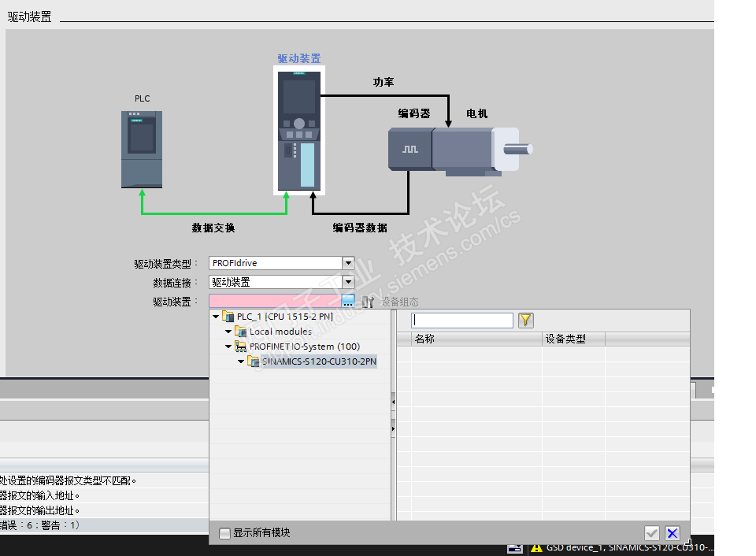The image size is (756, 556).
Task: Click the yellow funnel filter icon
Action: point(525,321)
